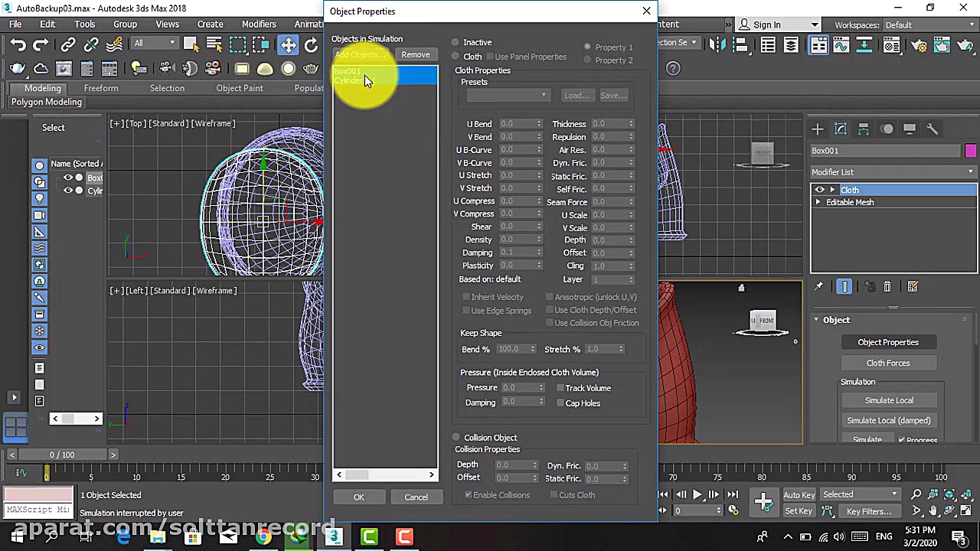Enable the Track Volume checkbox
Viewport: 980px width, 551px height.
pyautogui.click(x=560, y=388)
